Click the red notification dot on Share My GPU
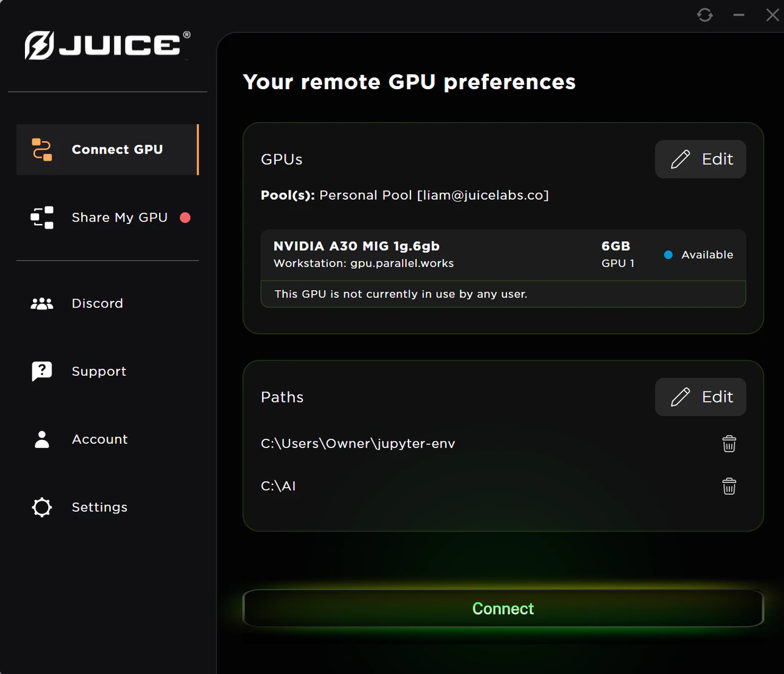The width and height of the screenshot is (784, 674). tap(185, 217)
